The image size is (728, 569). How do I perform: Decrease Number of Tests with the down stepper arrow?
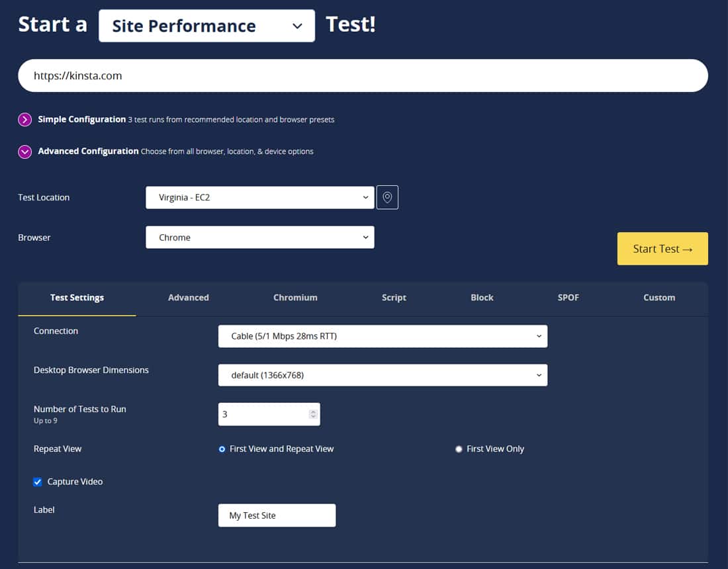(312, 417)
